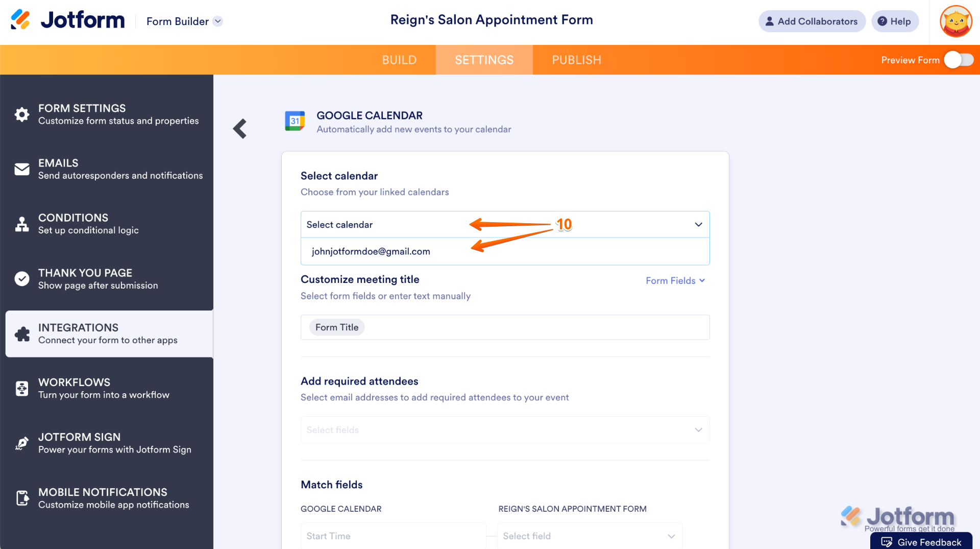Click the Thank You Page checkmark icon
This screenshot has width=980, height=549.
pos(21,278)
